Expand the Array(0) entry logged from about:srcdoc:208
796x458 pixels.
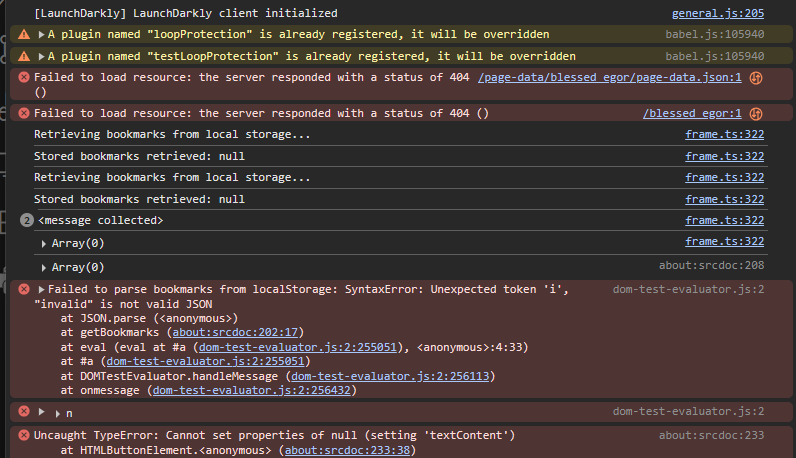(x=44, y=267)
